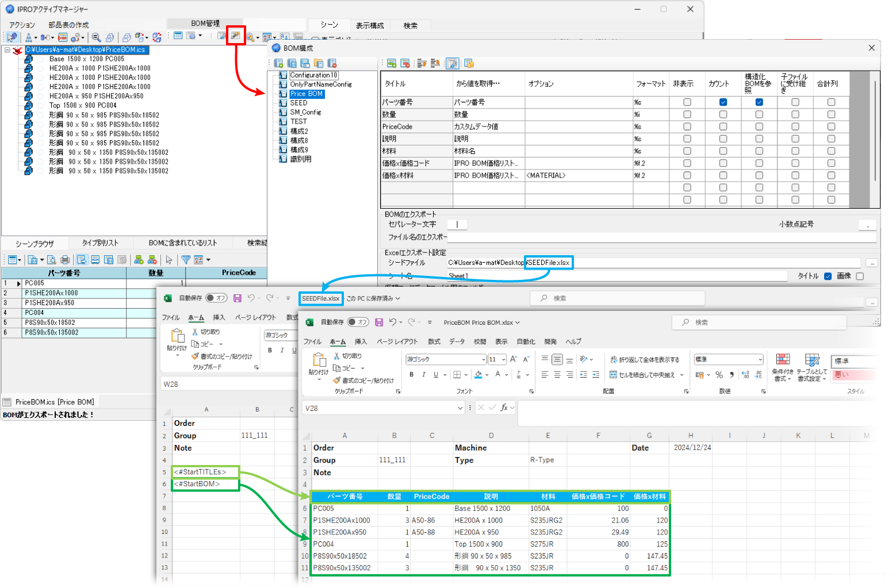Click the シードファイル browse button next to SEEDFile.xlsx

click(872, 262)
